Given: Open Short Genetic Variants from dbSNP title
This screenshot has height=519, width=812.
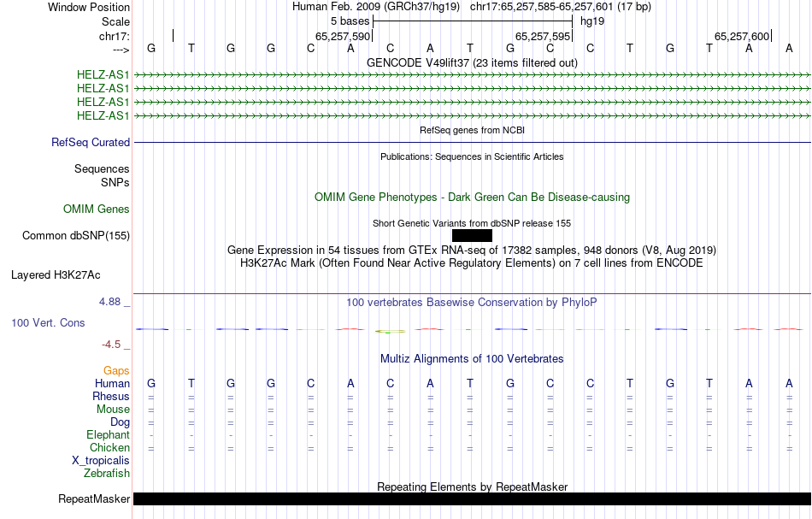Looking at the screenshot, I should [472, 223].
